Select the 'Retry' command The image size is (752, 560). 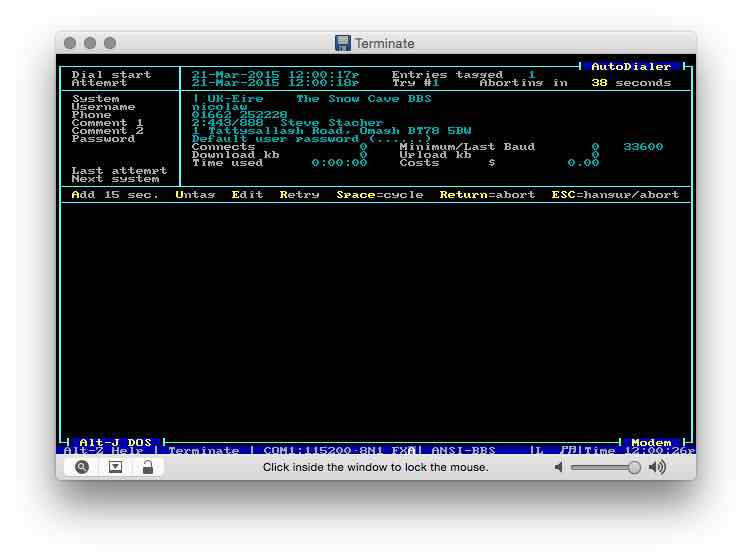299,195
